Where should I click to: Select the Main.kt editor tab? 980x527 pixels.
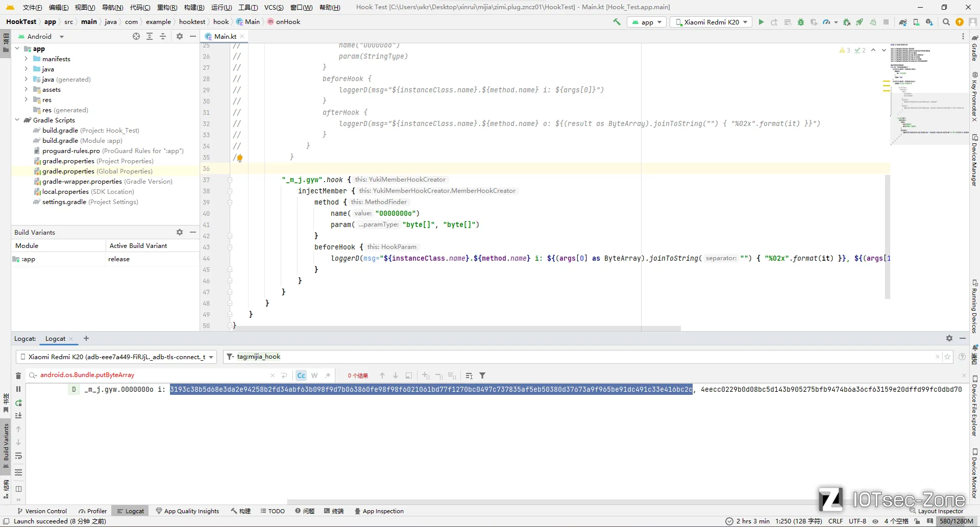pos(225,36)
